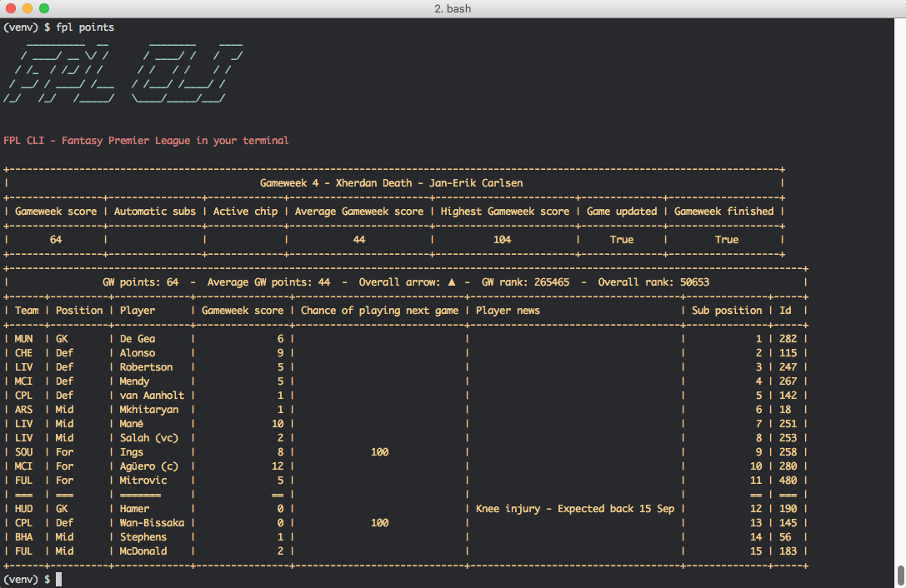Click the 'Active chip' column header
The width and height of the screenshot is (906, 588).
click(x=245, y=212)
